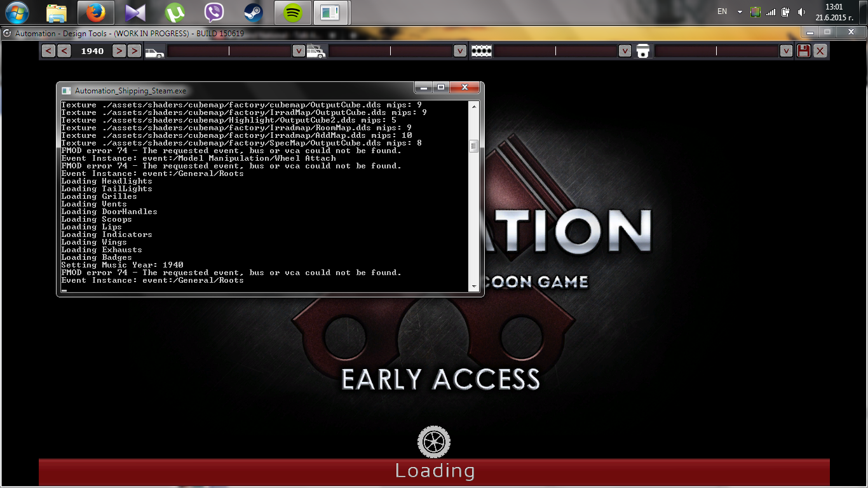The image size is (868, 488).
Task: Open the clock showing 13:01
Action: (x=834, y=12)
